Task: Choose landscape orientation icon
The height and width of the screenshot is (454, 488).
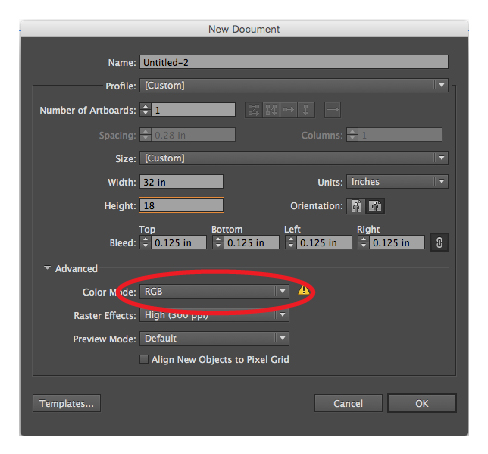Action: point(375,206)
